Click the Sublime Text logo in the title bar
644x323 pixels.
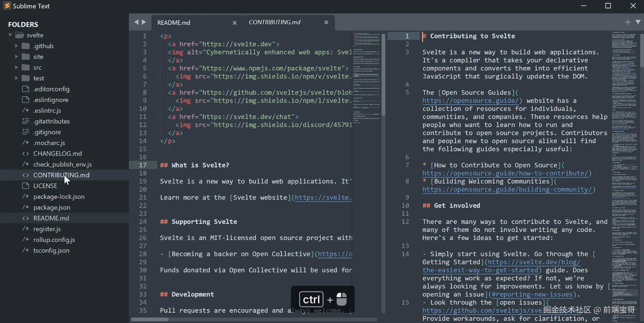[x=7, y=6]
